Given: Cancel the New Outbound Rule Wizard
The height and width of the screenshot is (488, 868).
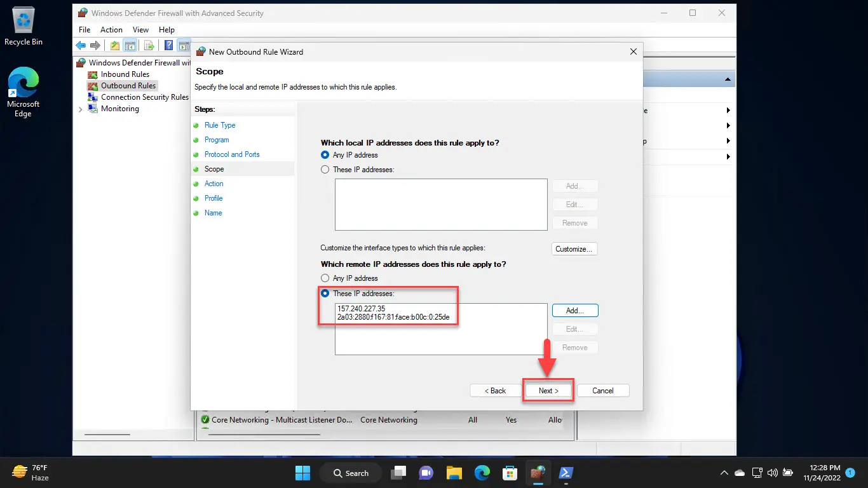Looking at the screenshot, I should click(603, 391).
